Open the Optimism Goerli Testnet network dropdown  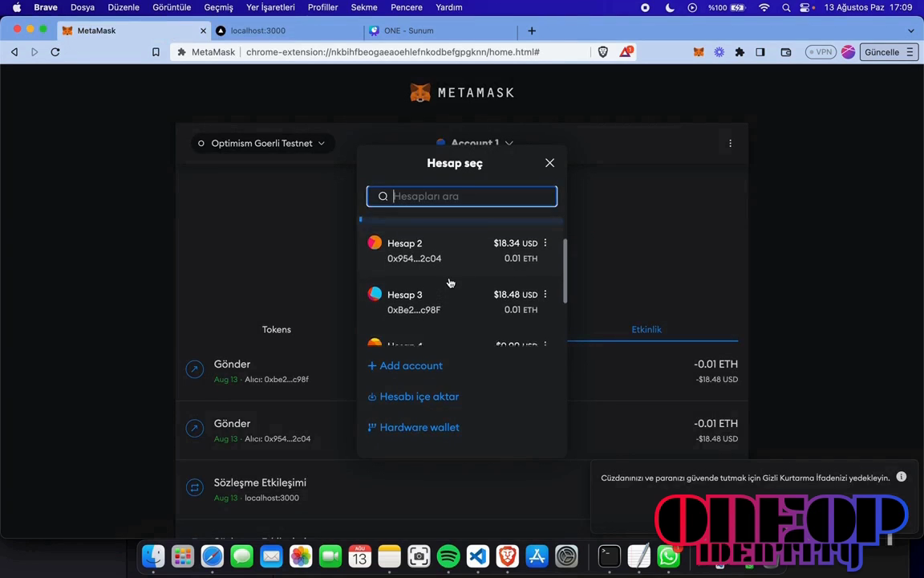pyautogui.click(x=262, y=144)
